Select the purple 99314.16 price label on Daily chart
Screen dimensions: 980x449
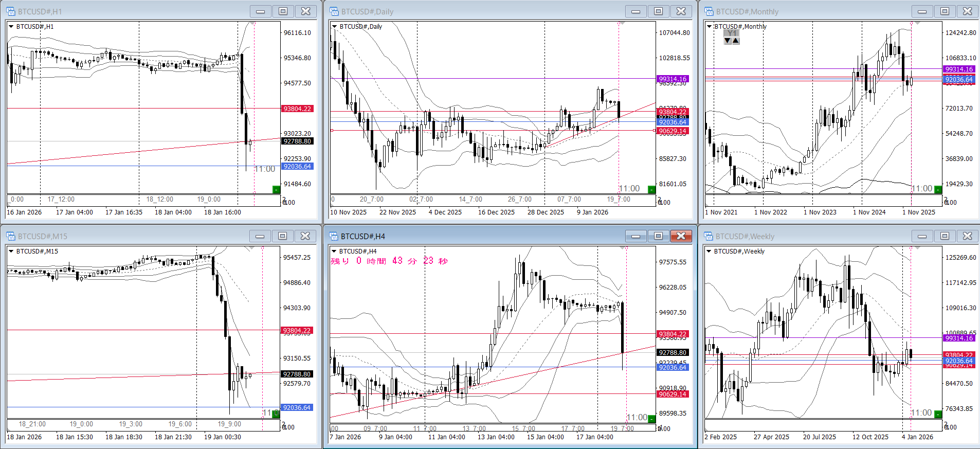[673, 79]
